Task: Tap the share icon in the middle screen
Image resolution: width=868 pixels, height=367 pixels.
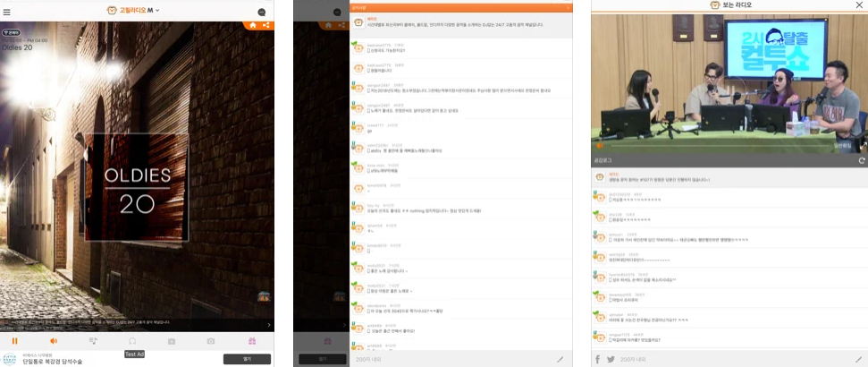Action: [341, 25]
